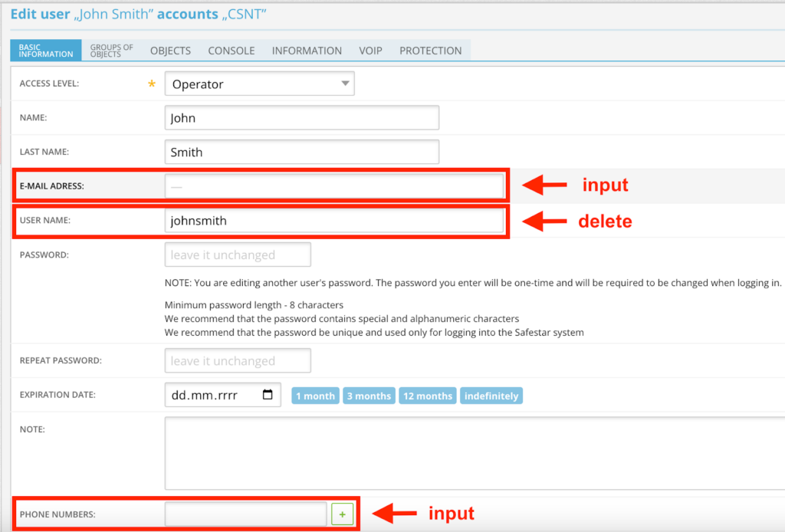Viewport: 785px width, 532px height.
Task: Focus the Phone numbers input box
Action: tap(246, 514)
